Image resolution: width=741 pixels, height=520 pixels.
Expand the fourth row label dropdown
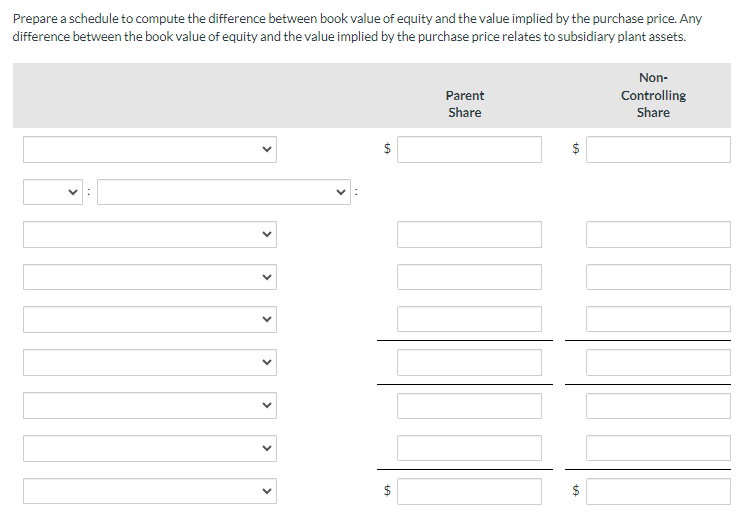coord(150,277)
